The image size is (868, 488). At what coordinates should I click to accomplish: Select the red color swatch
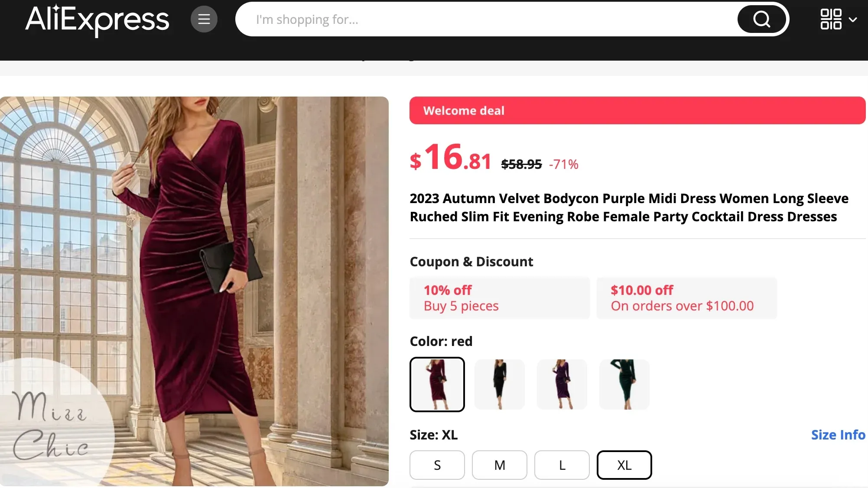[437, 384]
